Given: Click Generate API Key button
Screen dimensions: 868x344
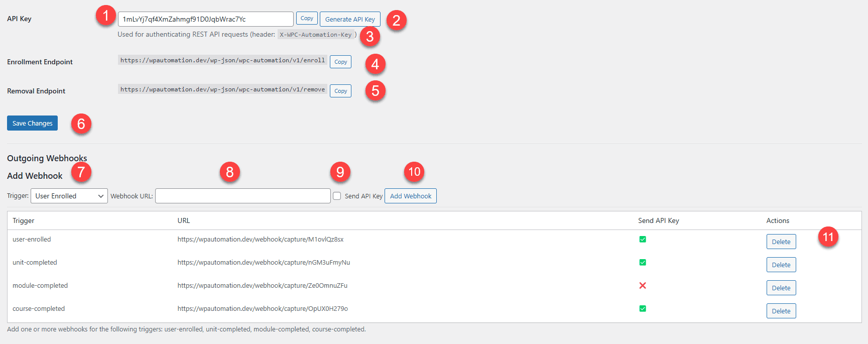Looking at the screenshot, I should click(x=350, y=19).
